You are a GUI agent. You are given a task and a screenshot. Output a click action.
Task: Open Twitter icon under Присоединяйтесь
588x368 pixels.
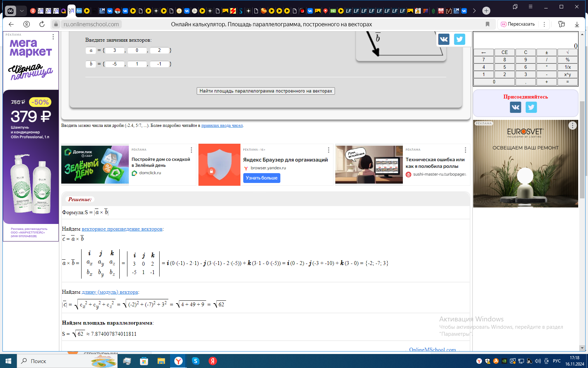coord(531,107)
